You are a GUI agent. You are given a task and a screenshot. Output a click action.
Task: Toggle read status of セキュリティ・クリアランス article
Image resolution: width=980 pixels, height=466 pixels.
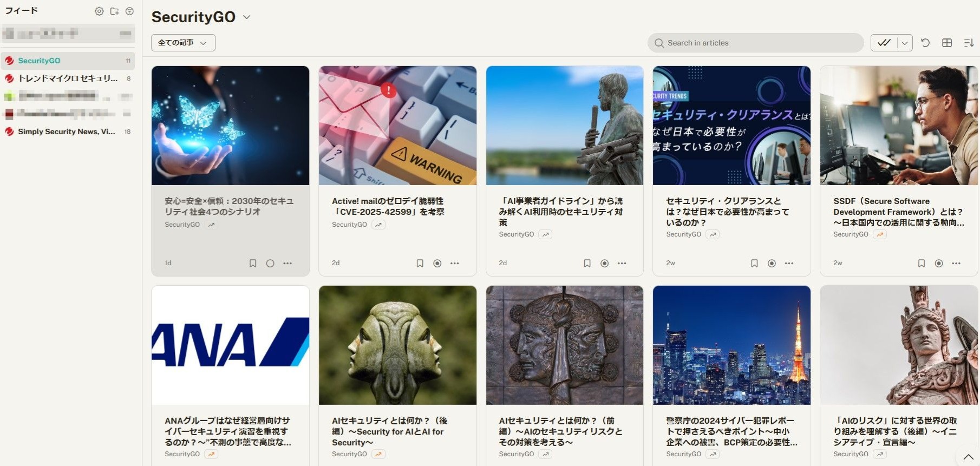click(772, 264)
